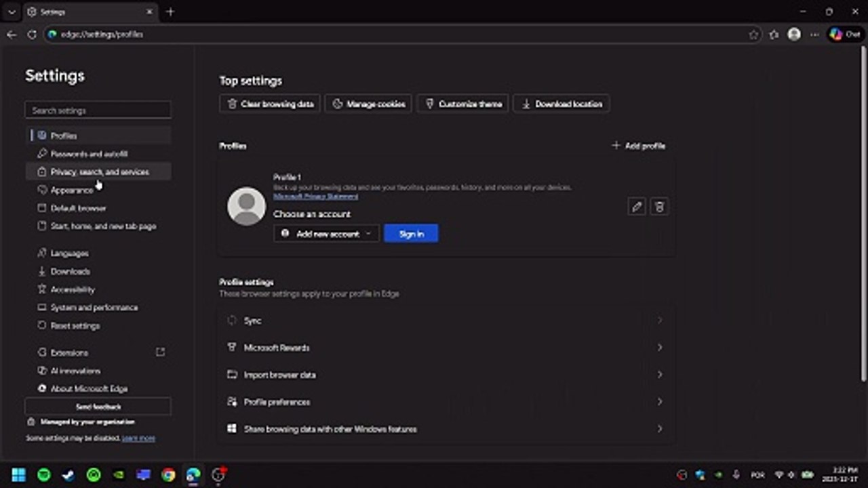The height and width of the screenshot is (488, 868).
Task: Open About Microsoft Edge
Action: pos(98,389)
